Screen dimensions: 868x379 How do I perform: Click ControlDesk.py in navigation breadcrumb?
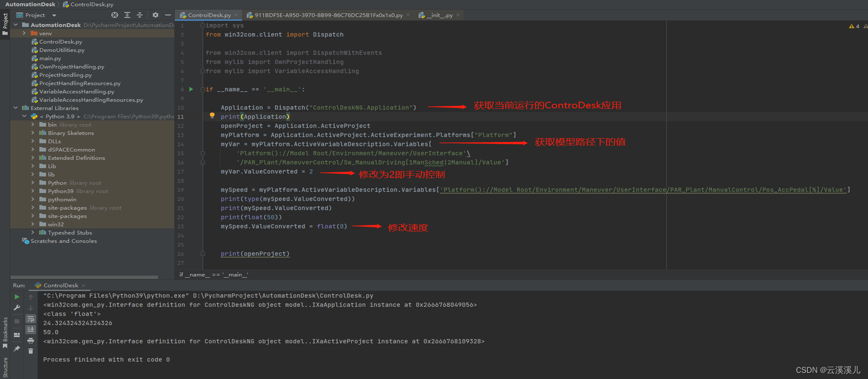(88, 4)
